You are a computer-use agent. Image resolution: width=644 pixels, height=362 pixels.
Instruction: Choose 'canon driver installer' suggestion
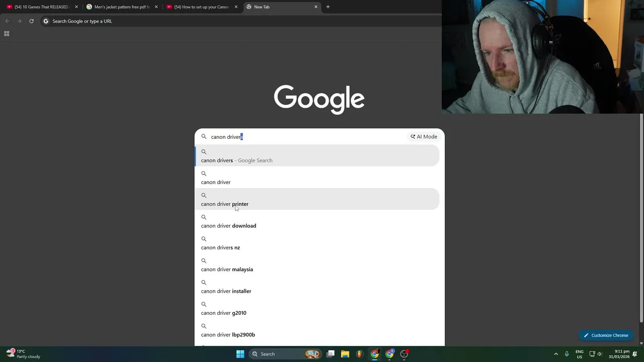pos(317,286)
